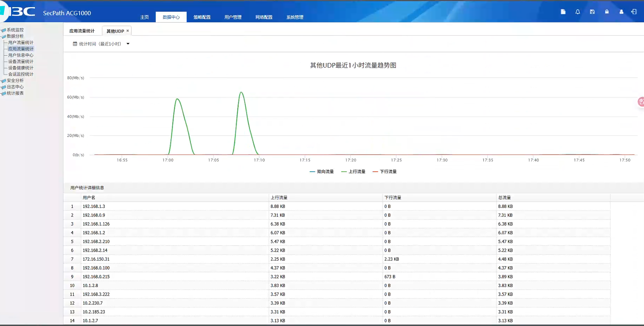644x326 pixels.
Task: Close the 其他UDP tab
Action: [x=127, y=31]
